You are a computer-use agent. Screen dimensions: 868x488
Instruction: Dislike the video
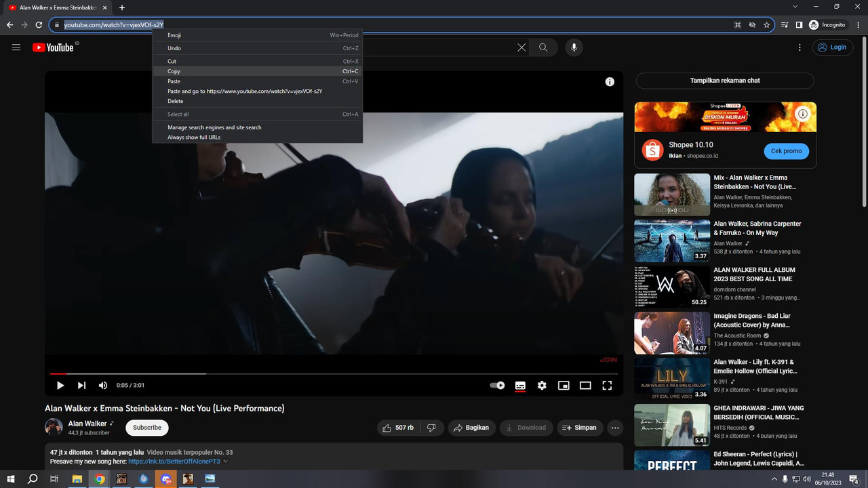point(431,428)
